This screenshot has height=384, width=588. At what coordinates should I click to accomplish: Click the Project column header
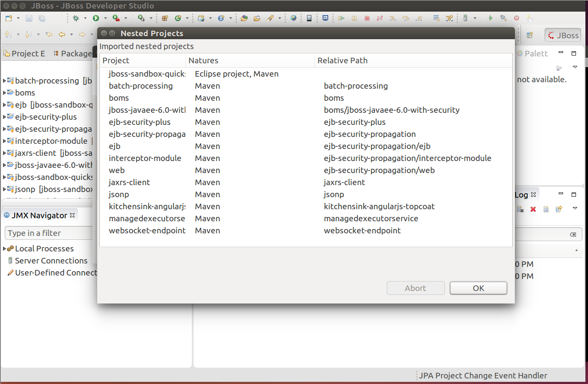(143, 61)
